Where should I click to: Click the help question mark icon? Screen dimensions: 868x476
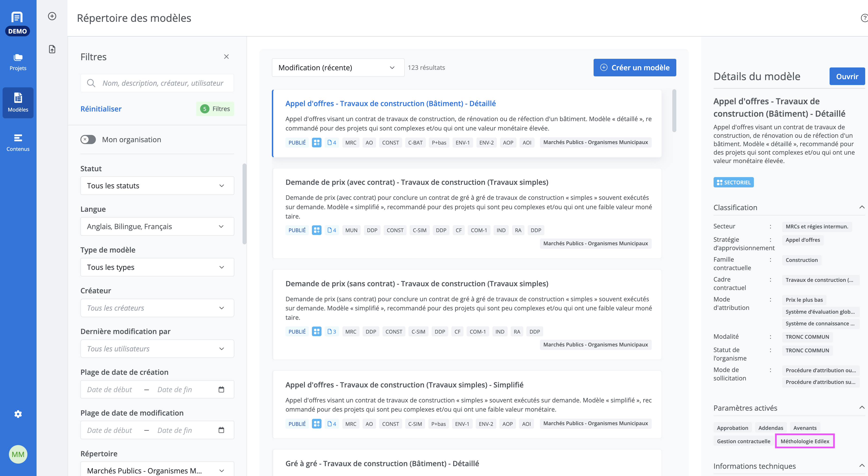click(864, 18)
